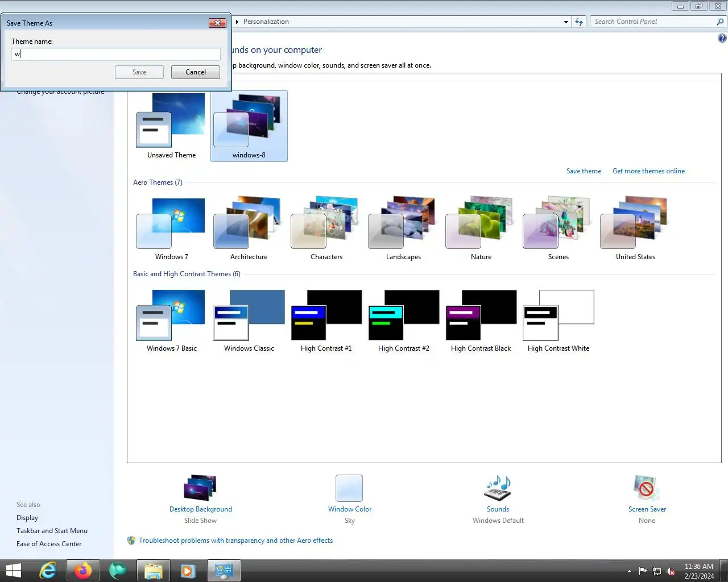
Task: Apply the High Contrast #2 theme
Action: point(403,320)
